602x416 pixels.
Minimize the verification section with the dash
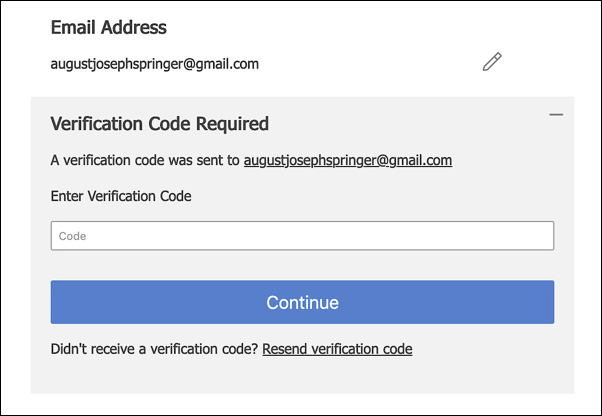[x=556, y=115]
